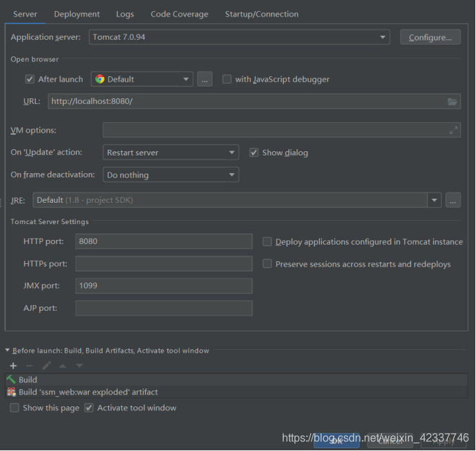The height and width of the screenshot is (451, 476).
Task: Click the VM options field
Action: pyautogui.click(x=281, y=130)
